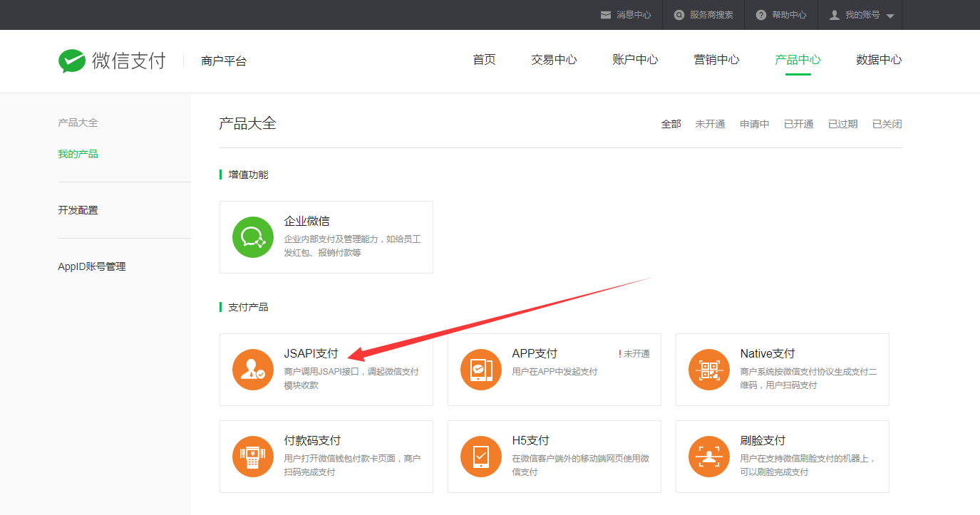
Task: Expand the 我的账号 dropdown arrow
Action: [x=890, y=16]
